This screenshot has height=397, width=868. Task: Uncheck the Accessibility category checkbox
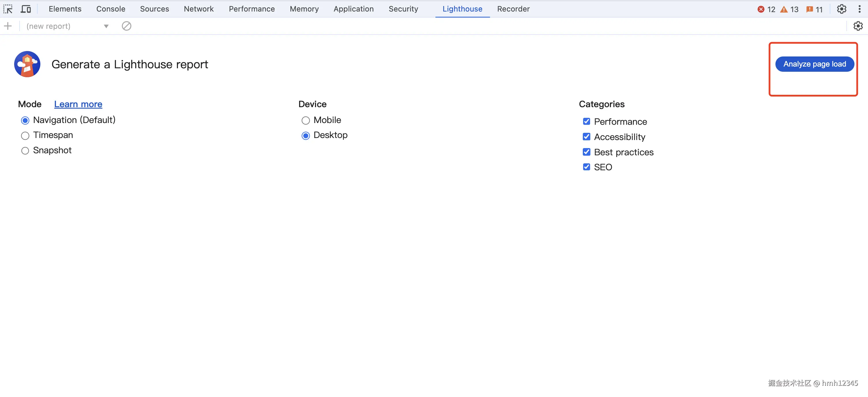586,137
